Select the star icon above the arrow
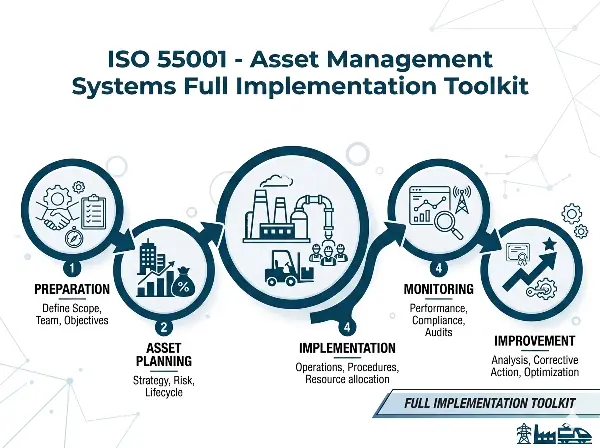This screenshot has height=448, width=600. click(549, 244)
